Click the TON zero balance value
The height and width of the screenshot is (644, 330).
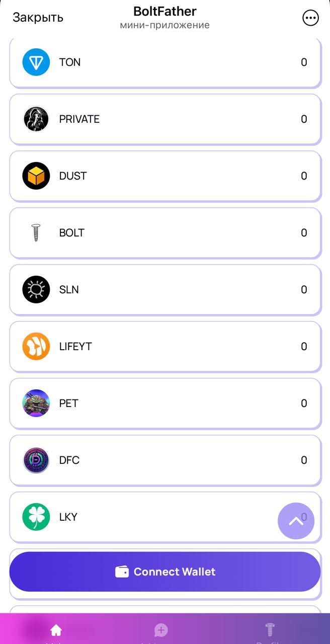(x=304, y=62)
